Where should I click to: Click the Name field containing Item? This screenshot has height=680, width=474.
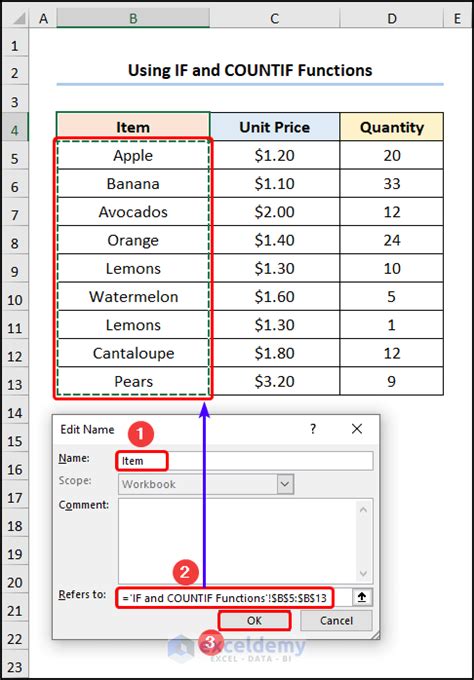(x=245, y=461)
